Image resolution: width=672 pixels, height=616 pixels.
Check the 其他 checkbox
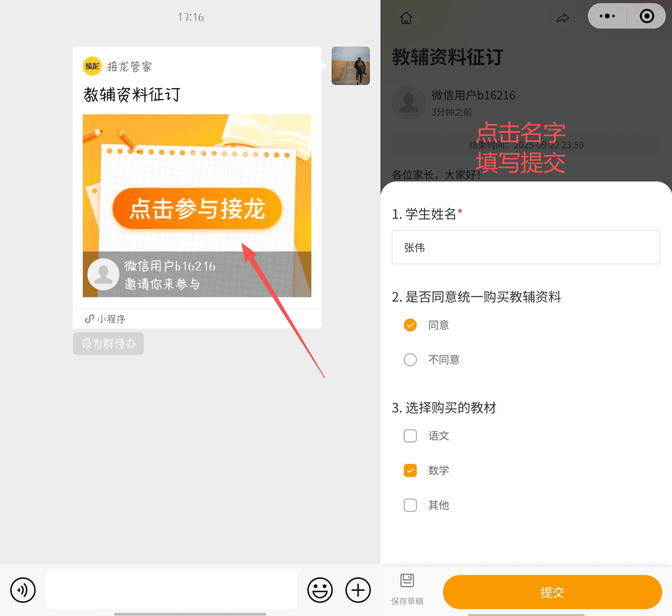click(410, 505)
